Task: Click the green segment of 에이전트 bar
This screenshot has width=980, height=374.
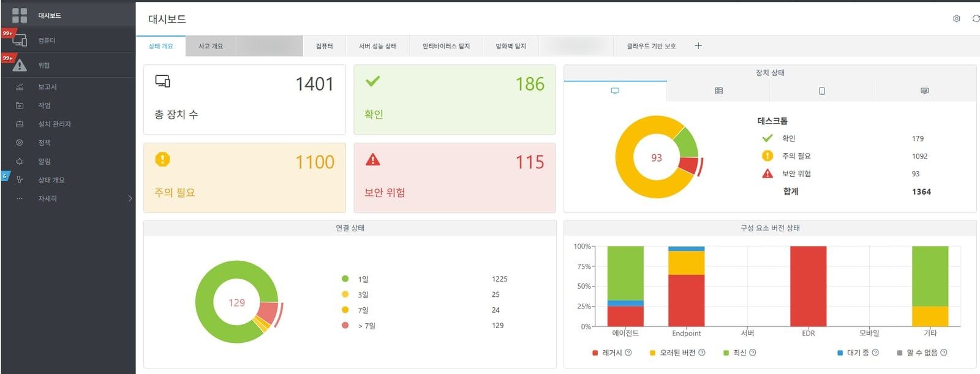Action: pos(625,273)
